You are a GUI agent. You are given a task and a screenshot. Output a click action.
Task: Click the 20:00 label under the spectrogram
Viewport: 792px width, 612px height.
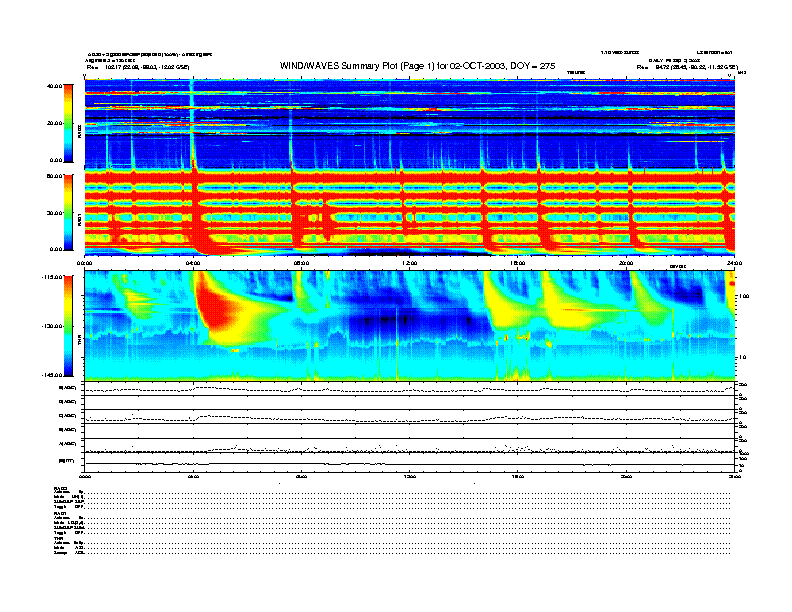[x=626, y=263]
